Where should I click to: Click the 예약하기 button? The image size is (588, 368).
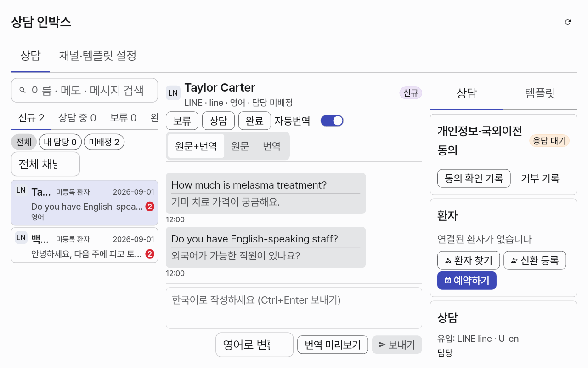(x=467, y=281)
